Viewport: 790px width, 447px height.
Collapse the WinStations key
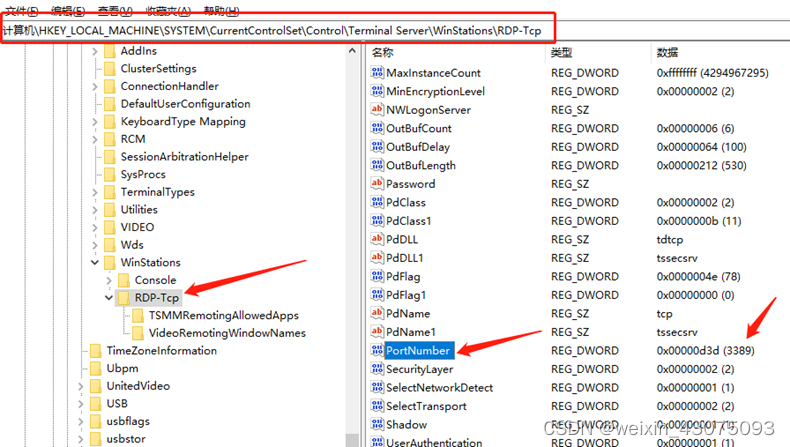tap(95, 262)
